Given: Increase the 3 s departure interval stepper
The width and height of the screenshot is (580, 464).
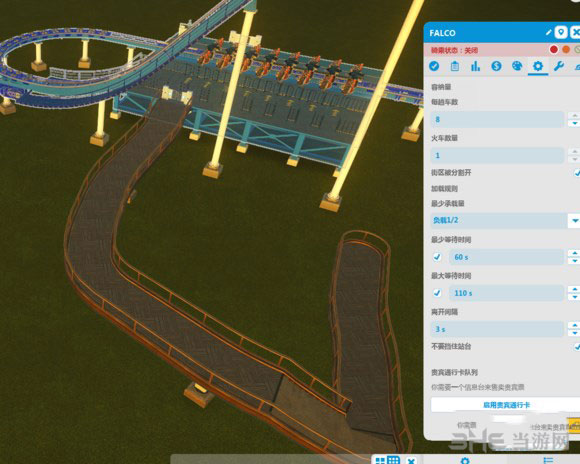Looking at the screenshot, I should (x=574, y=325).
